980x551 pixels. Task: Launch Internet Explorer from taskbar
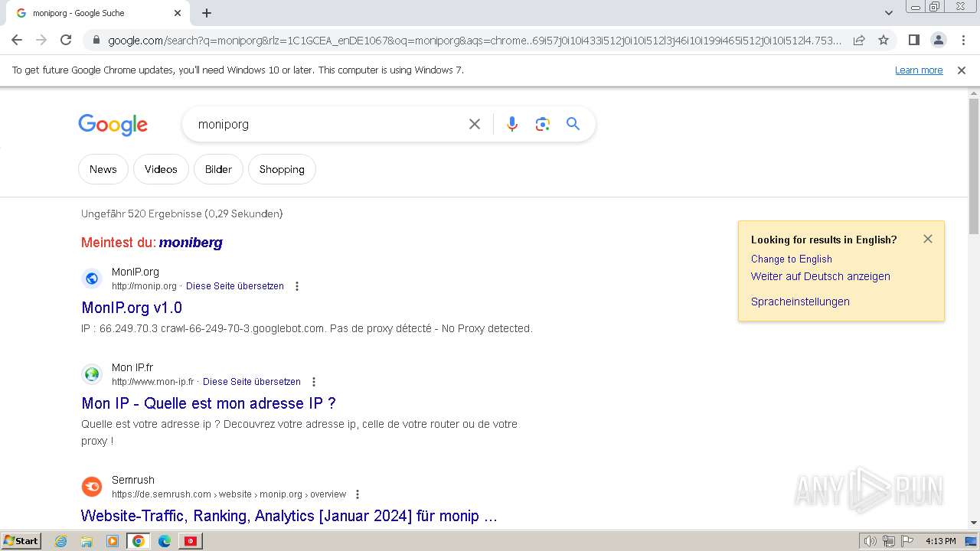coord(61,541)
